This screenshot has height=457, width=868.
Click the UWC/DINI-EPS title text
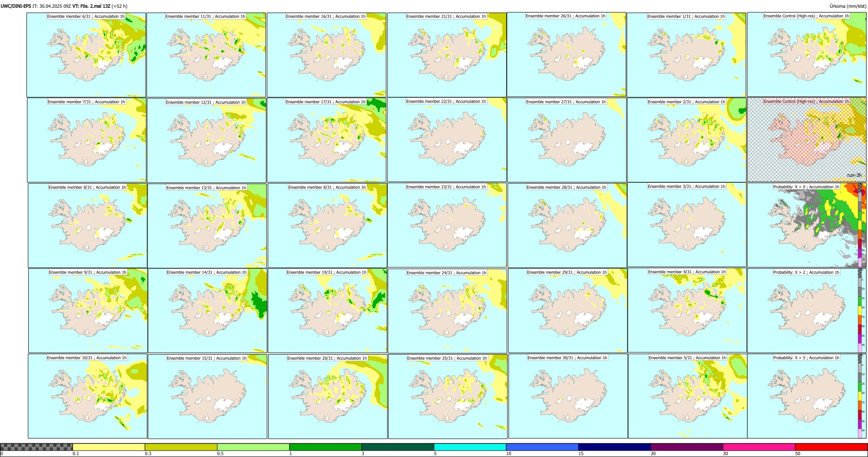point(16,6)
